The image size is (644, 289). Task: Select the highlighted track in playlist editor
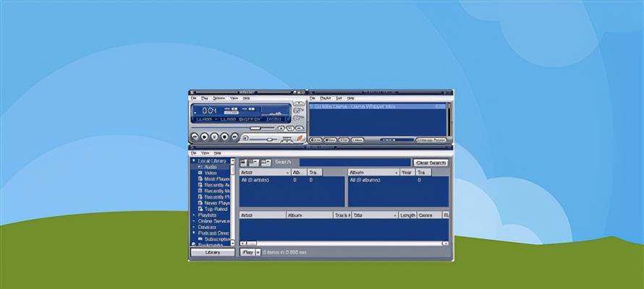[378, 106]
